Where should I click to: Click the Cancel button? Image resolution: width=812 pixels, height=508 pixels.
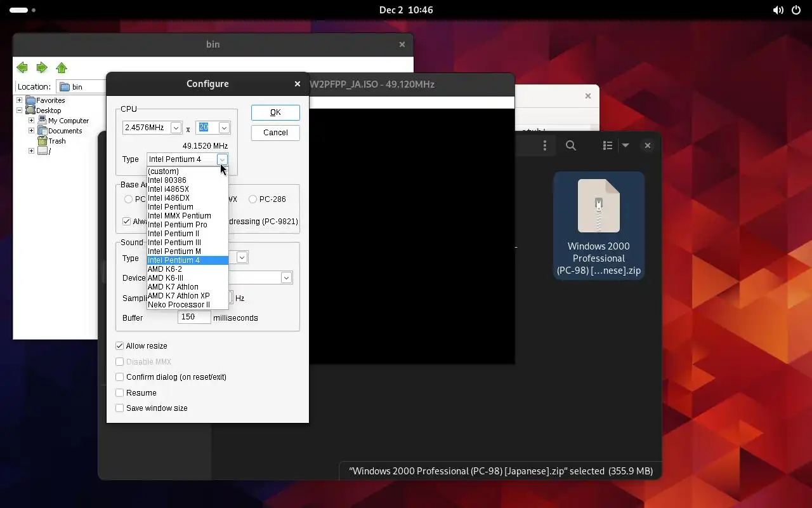click(275, 133)
